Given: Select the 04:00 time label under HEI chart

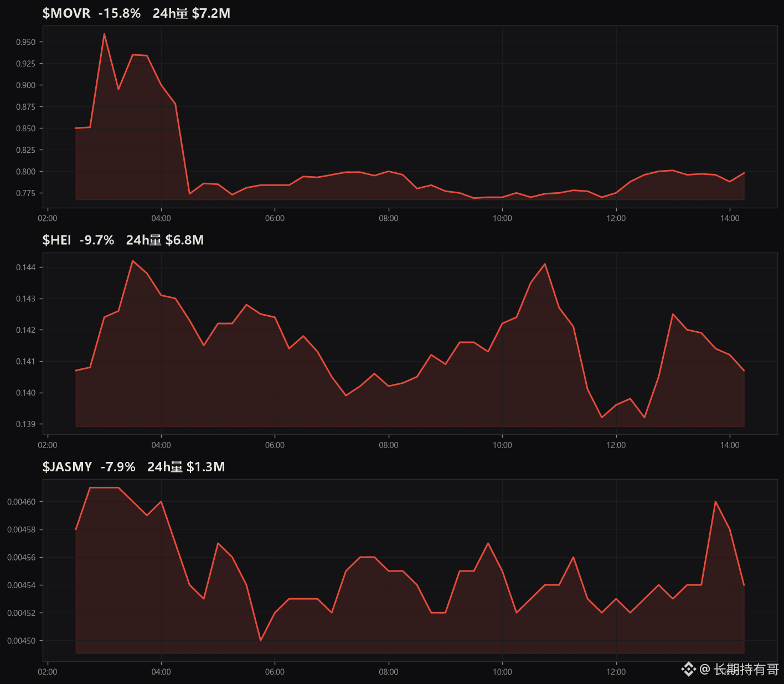Looking at the screenshot, I should (x=161, y=445).
